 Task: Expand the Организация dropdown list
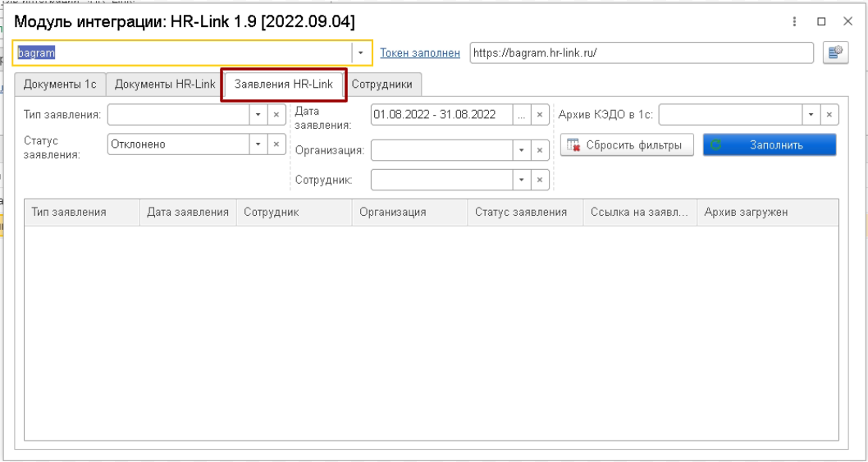coord(522,150)
